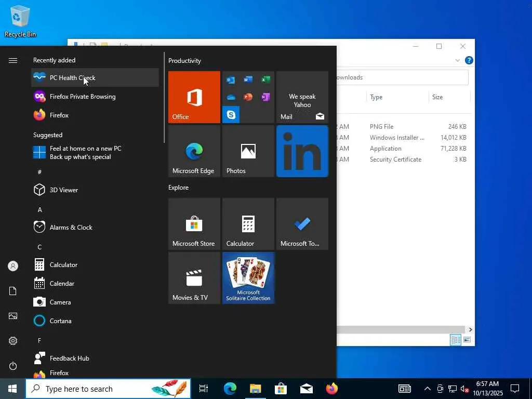Image resolution: width=532 pixels, height=399 pixels.
Task: Open Microsoft Edge from the taskbar
Action: [230, 389]
